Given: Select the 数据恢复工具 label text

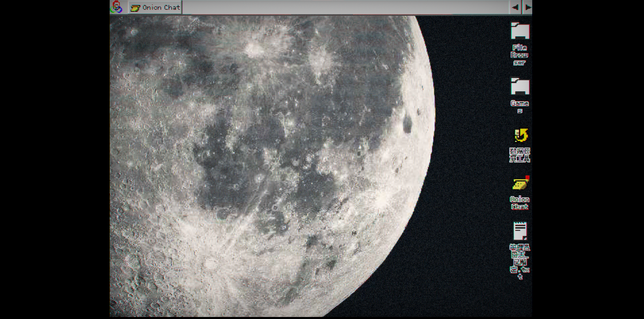Looking at the screenshot, I should pos(520,155).
